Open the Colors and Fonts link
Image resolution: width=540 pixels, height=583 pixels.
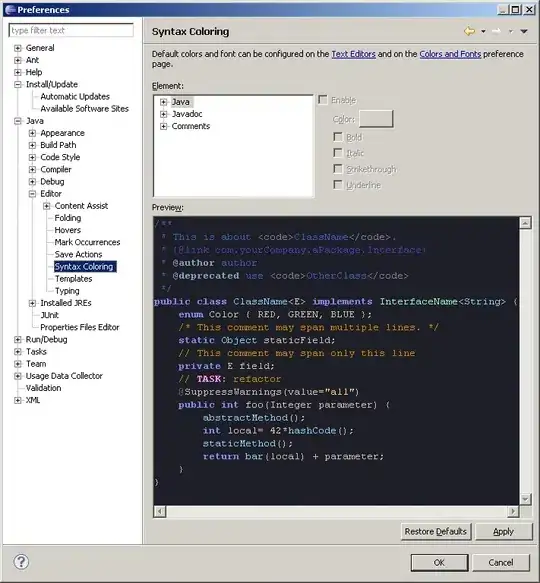click(450, 54)
